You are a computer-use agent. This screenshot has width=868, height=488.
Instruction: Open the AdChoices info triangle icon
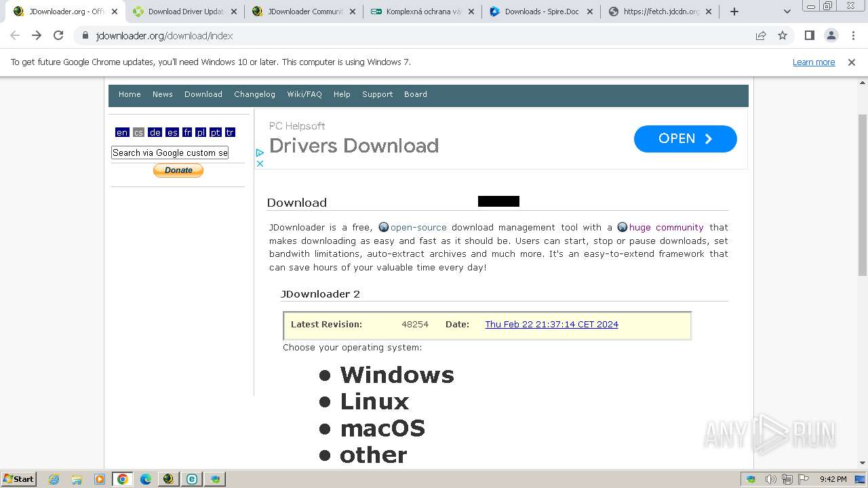260,153
